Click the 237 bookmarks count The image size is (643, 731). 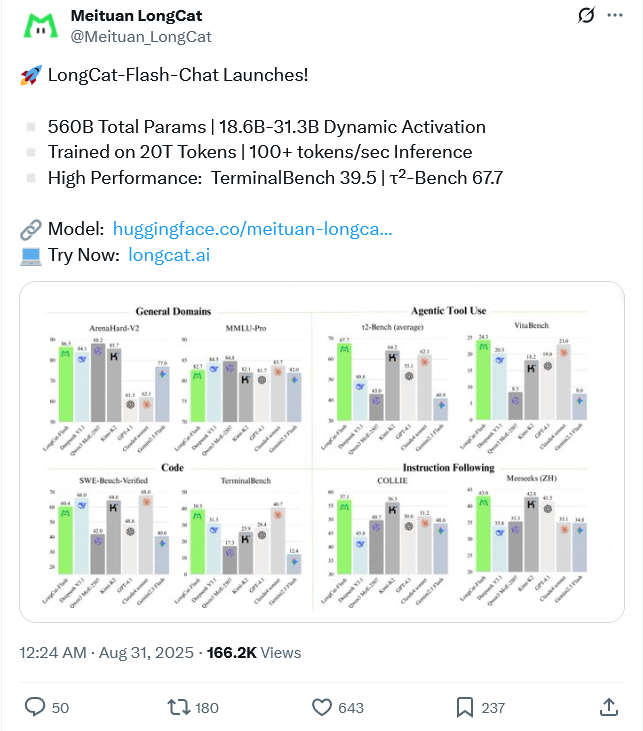(493, 708)
